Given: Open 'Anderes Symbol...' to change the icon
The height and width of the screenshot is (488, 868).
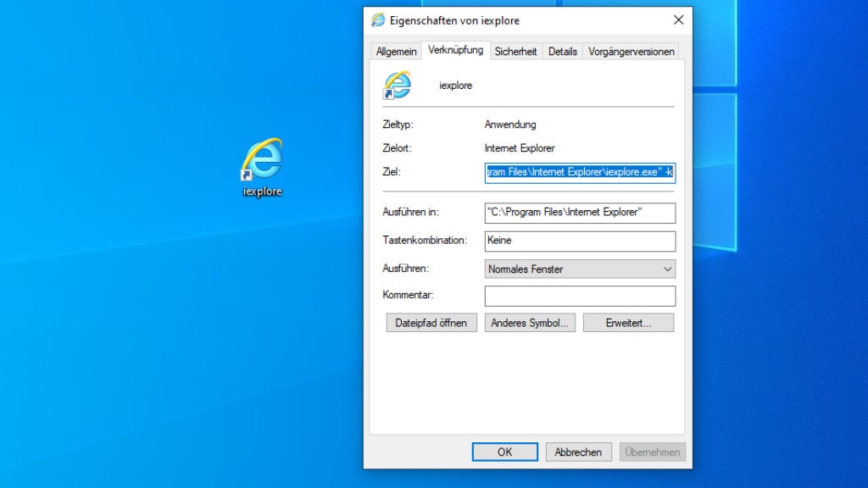Looking at the screenshot, I should point(531,323).
